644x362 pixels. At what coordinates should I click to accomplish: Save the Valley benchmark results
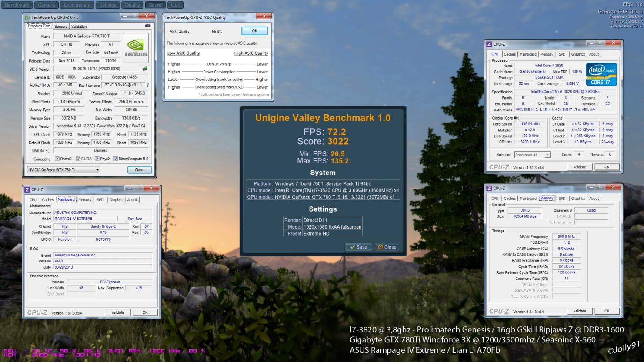click(x=359, y=247)
